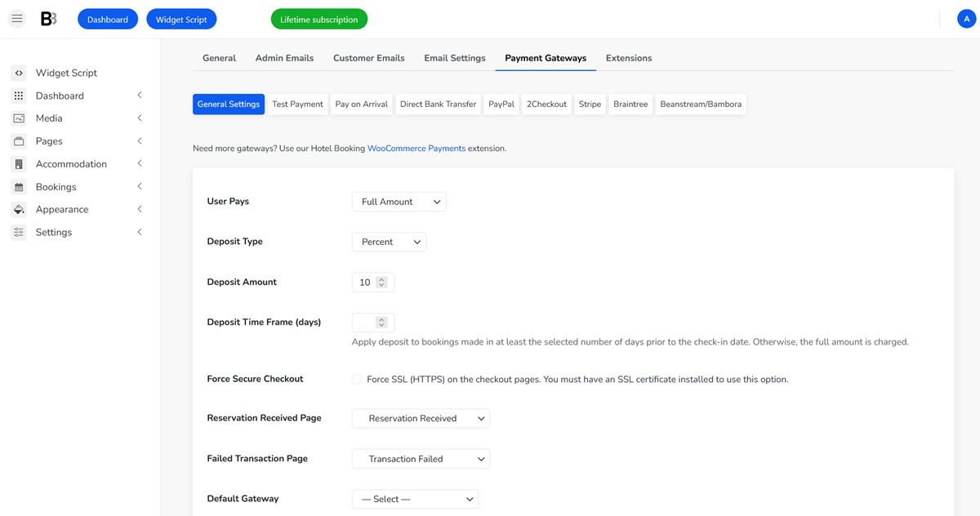Open Widget Script in the sidebar

66,73
